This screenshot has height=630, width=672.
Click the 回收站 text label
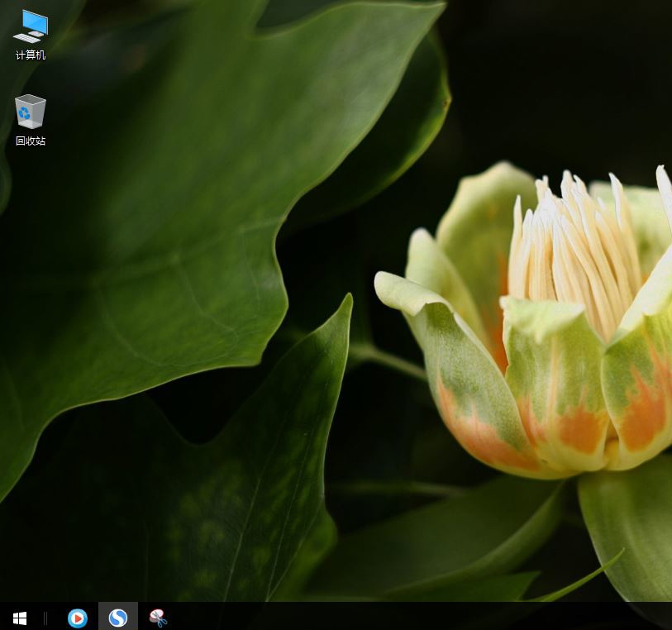pyautogui.click(x=31, y=141)
